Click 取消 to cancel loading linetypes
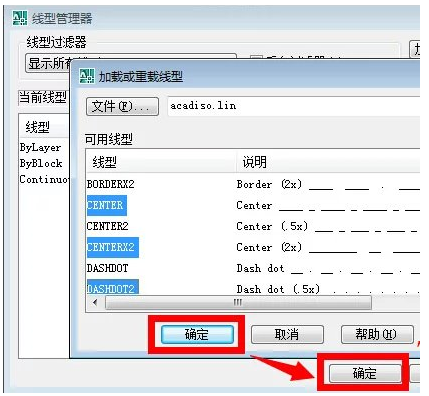This screenshot has width=429, height=396. [x=287, y=334]
